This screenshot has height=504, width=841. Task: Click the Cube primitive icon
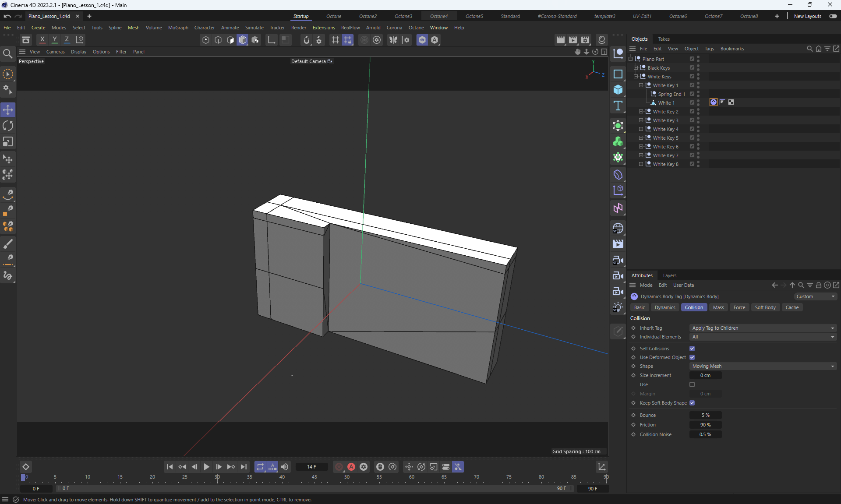(x=618, y=90)
